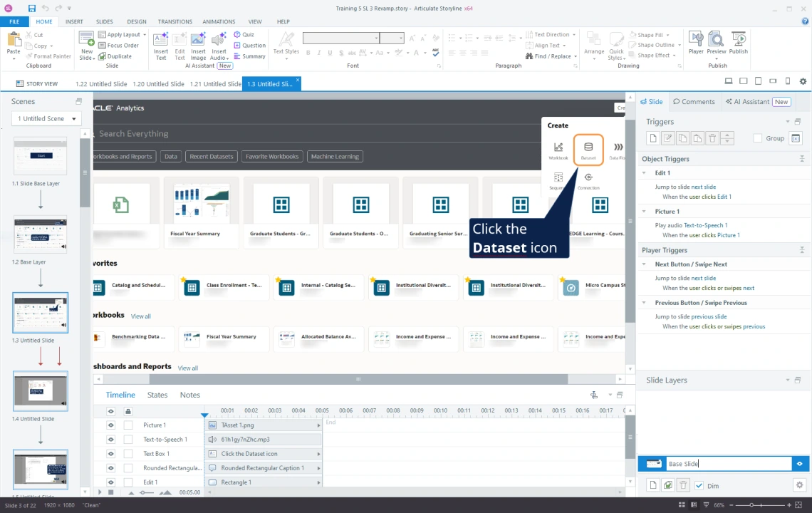Click Duplicate slide button
This screenshot has height=513, width=812.
pyautogui.click(x=115, y=56)
